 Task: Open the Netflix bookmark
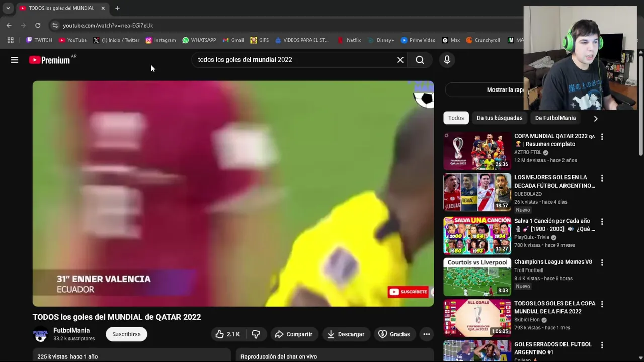[349, 40]
